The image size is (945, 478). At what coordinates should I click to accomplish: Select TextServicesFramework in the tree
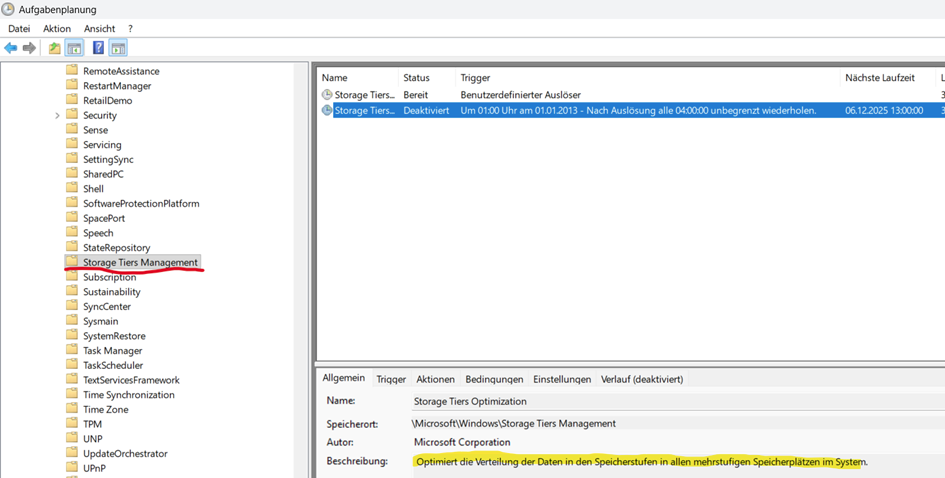pyautogui.click(x=131, y=380)
